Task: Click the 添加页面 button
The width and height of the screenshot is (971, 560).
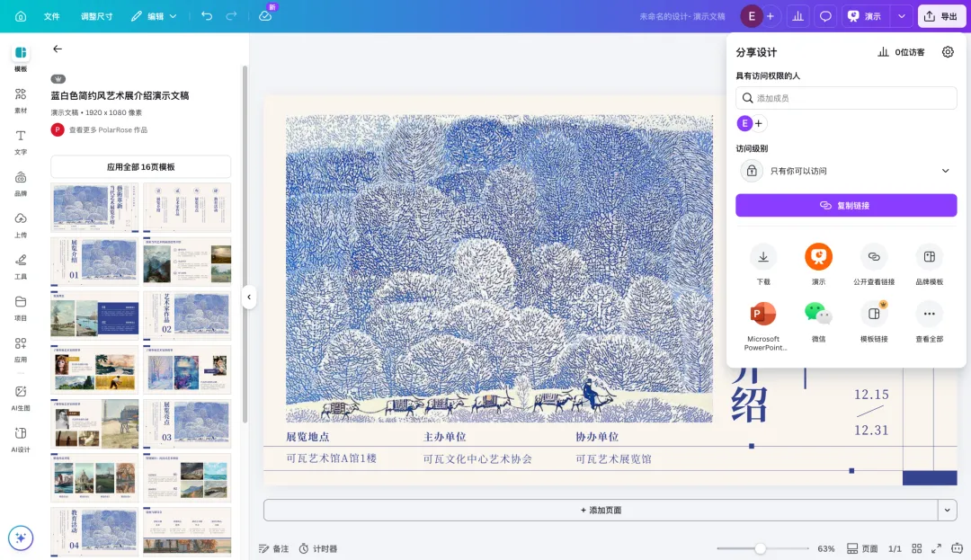Action: click(x=601, y=510)
